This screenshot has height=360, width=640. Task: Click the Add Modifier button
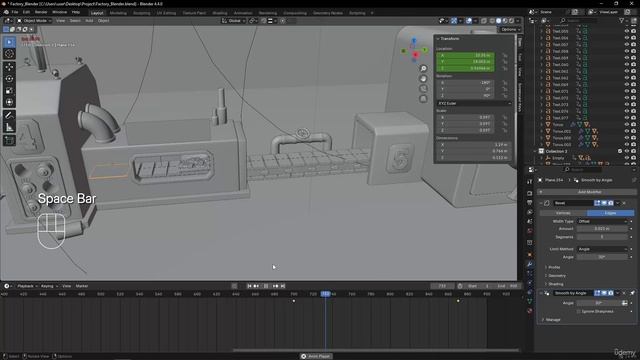click(589, 192)
